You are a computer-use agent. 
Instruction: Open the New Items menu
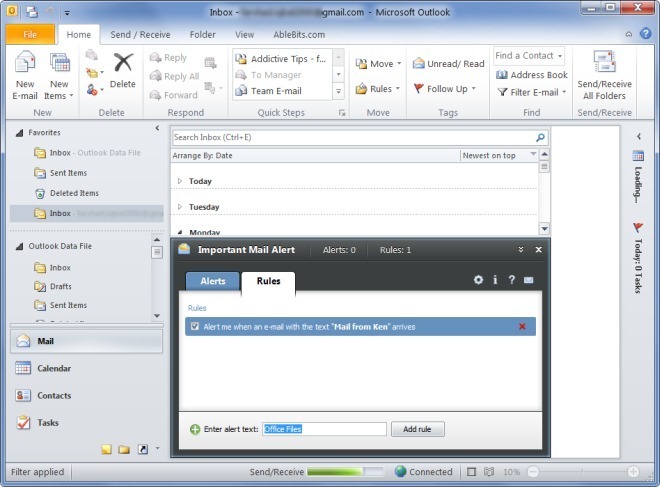tap(59, 76)
